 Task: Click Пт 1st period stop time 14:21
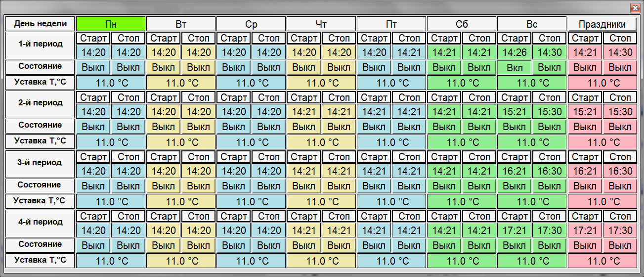click(409, 52)
